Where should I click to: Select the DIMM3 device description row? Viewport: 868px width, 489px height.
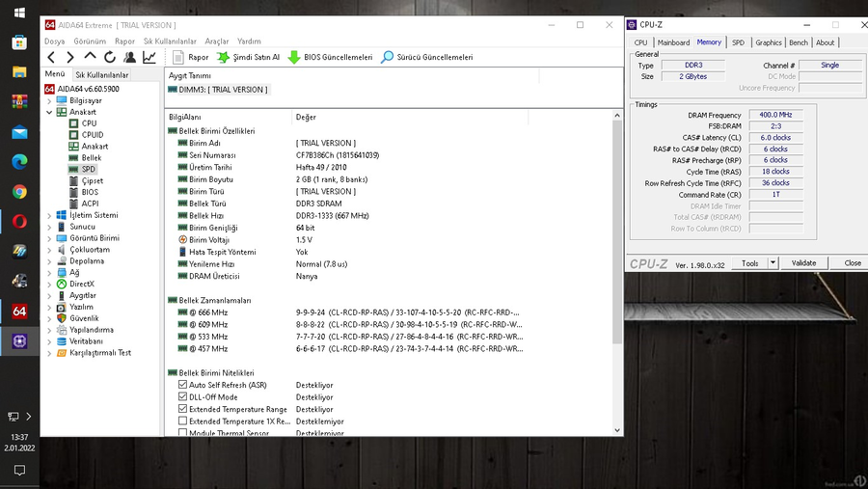coord(218,89)
